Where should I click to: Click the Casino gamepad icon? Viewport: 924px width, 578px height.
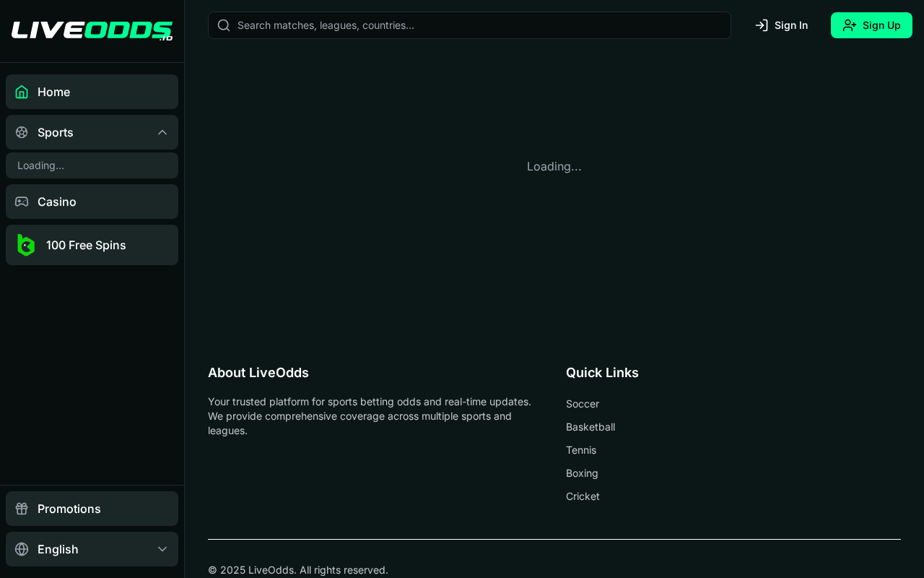22,202
